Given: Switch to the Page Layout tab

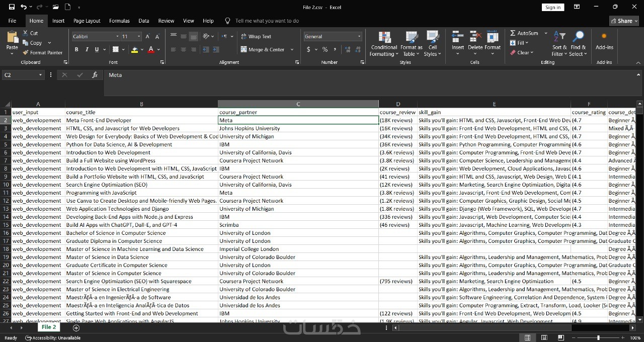Looking at the screenshot, I should click(x=87, y=21).
